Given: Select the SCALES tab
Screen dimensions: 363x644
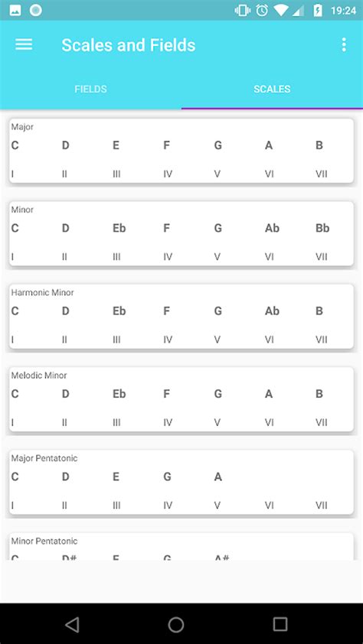Looking at the screenshot, I should coord(272,89).
